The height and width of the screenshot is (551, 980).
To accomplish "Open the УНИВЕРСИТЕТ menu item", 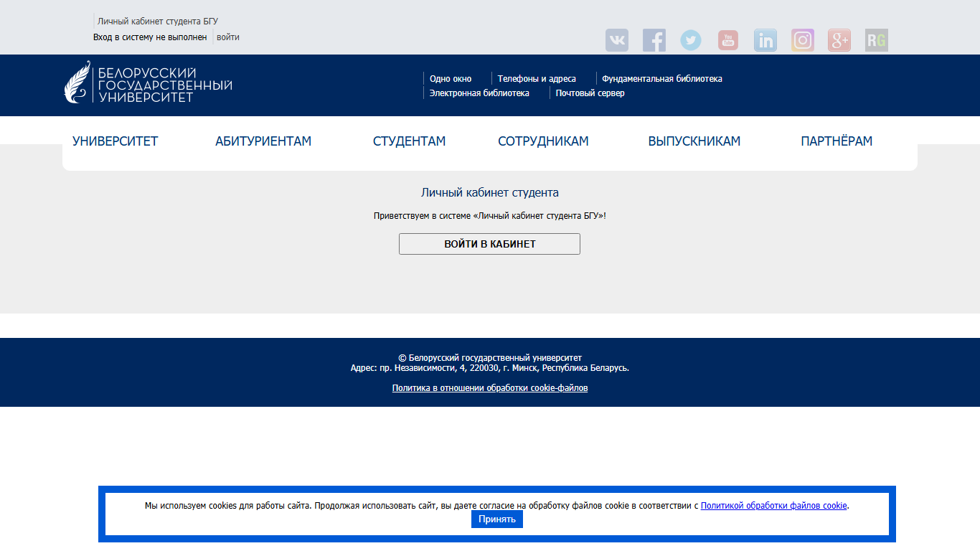I will 116,141.
